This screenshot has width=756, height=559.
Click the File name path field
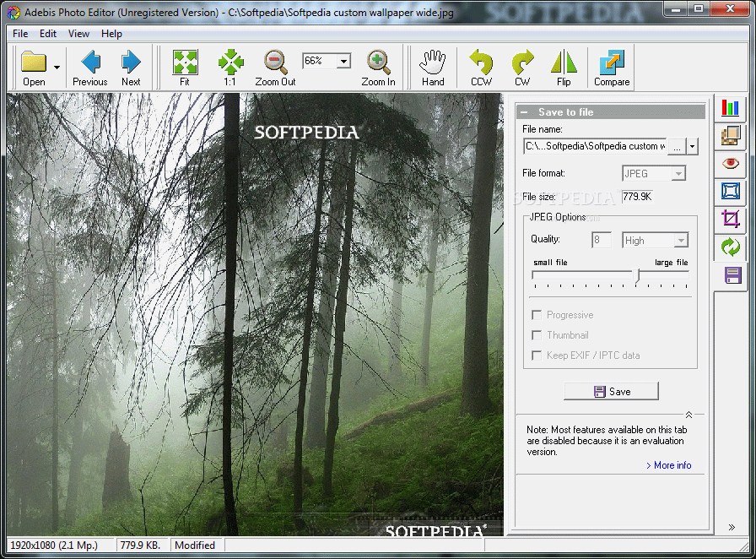595,146
